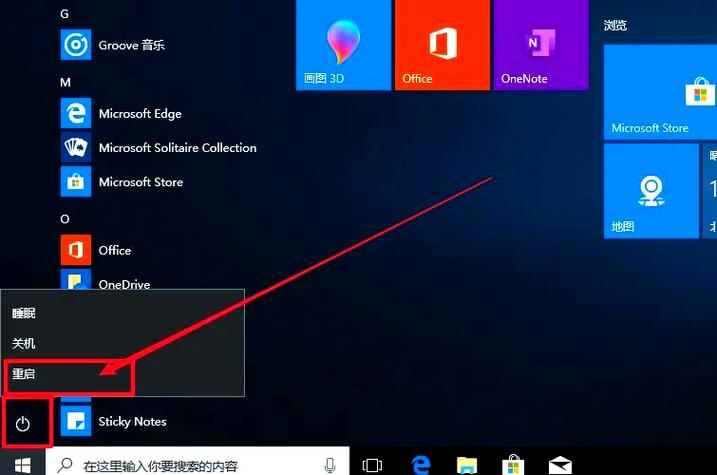Open the 画图 3D tile
Viewport: 717px width, 475px height.
pyautogui.click(x=344, y=45)
